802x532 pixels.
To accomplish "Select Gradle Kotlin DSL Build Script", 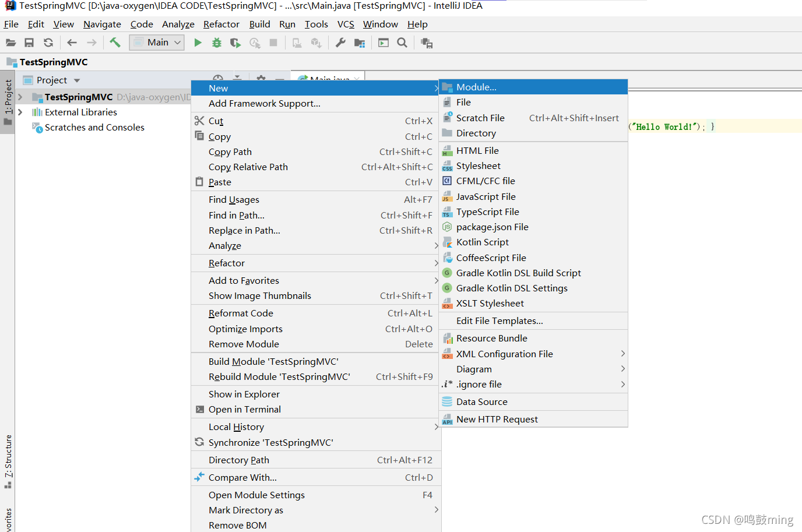I will (533, 273).
